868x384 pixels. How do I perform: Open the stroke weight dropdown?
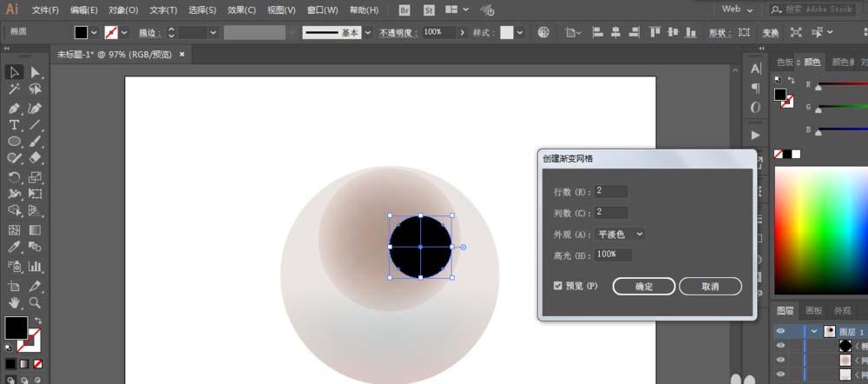pyautogui.click(x=214, y=33)
